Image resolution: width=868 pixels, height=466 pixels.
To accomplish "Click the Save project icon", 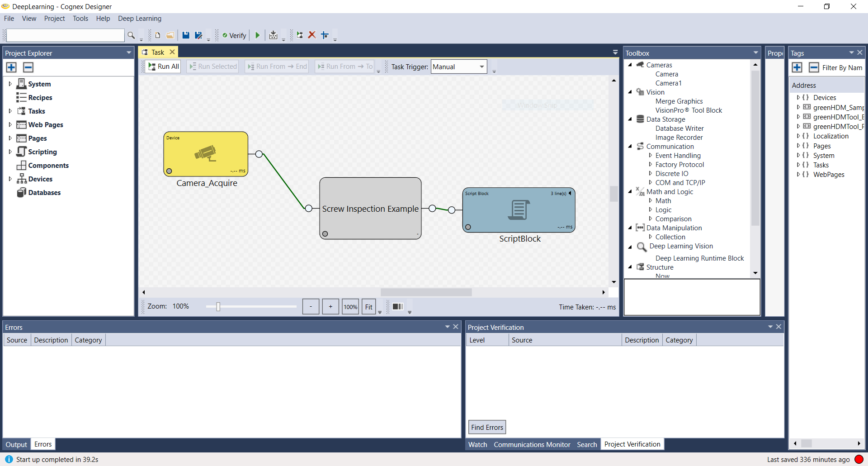I will (186, 35).
